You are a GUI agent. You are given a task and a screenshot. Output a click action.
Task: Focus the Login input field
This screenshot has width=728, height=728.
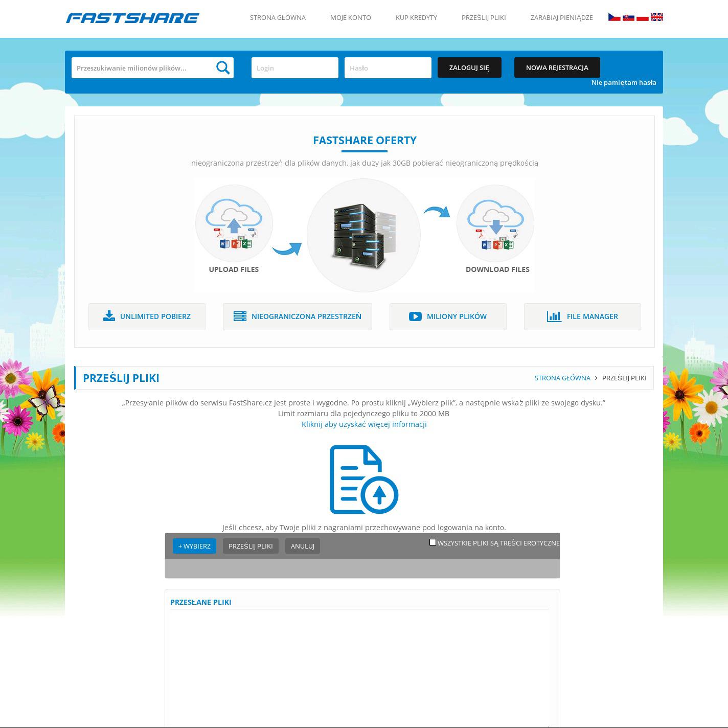tap(294, 68)
